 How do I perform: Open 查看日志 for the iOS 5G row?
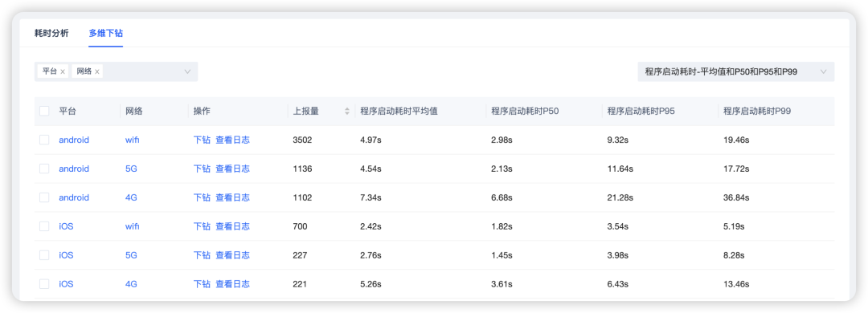232,255
